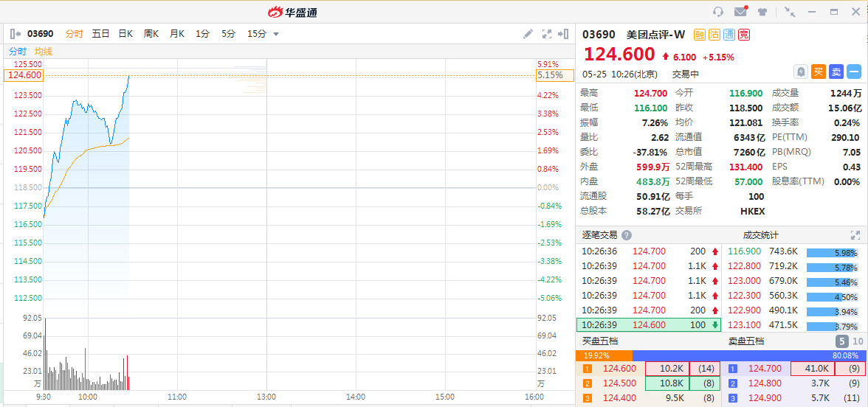Collapse the right quote panel
Image resolution: width=868 pixels, height=407 pixels.
[565, 34]
